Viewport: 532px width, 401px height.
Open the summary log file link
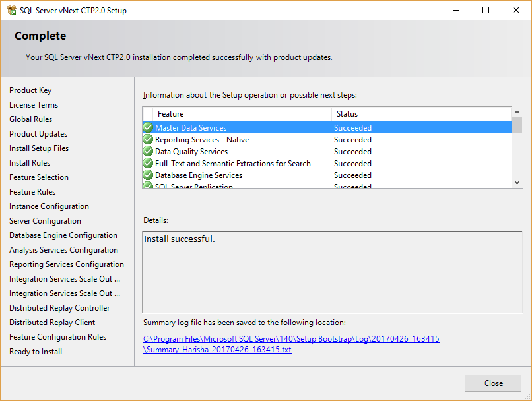coord(292,344)
